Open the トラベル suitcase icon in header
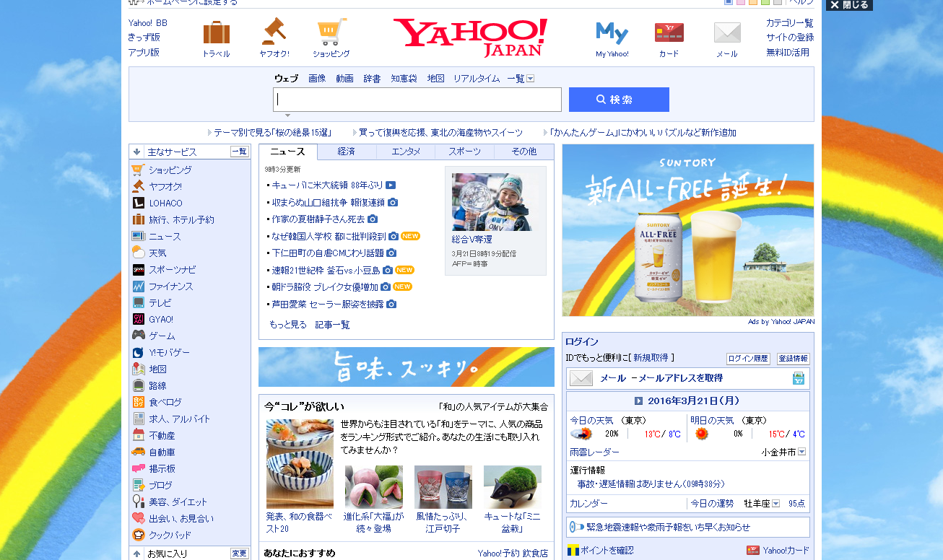This screenshot has width=943, height=560. point(216,32)
